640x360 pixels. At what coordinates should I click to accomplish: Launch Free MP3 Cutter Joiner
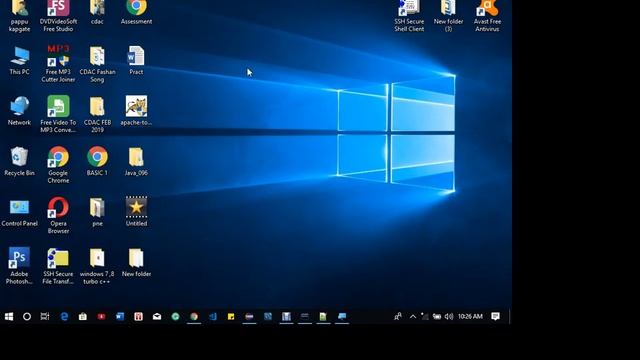[58, 64]
